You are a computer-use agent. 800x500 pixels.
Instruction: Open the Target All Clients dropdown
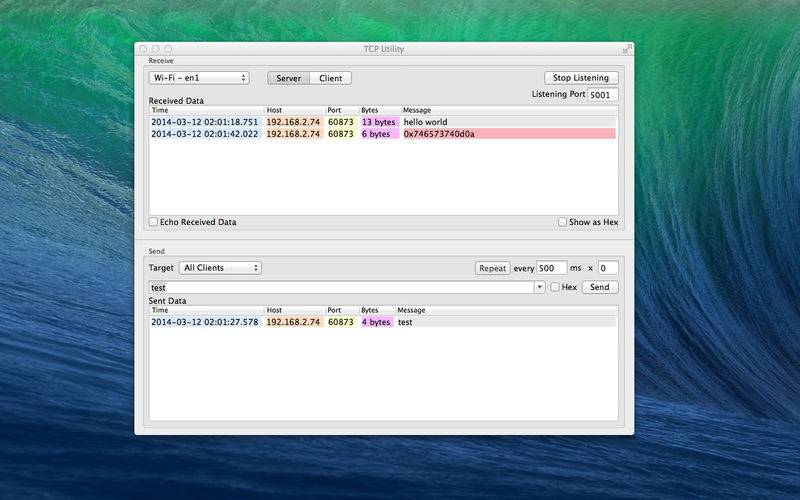tap(220, 268)
